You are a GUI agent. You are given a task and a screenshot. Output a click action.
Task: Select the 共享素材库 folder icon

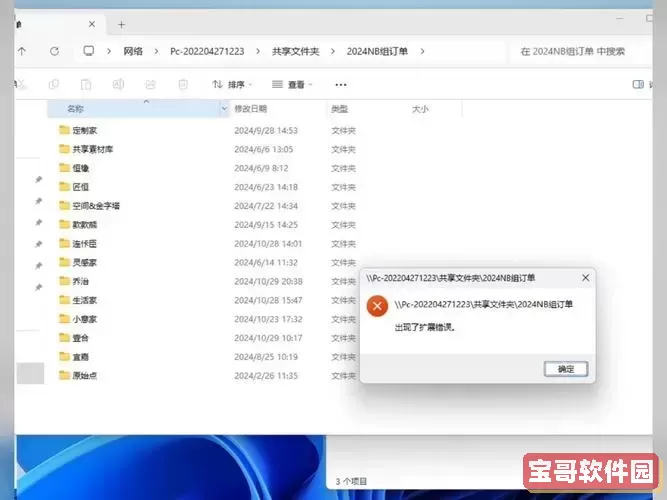point(64,149)
